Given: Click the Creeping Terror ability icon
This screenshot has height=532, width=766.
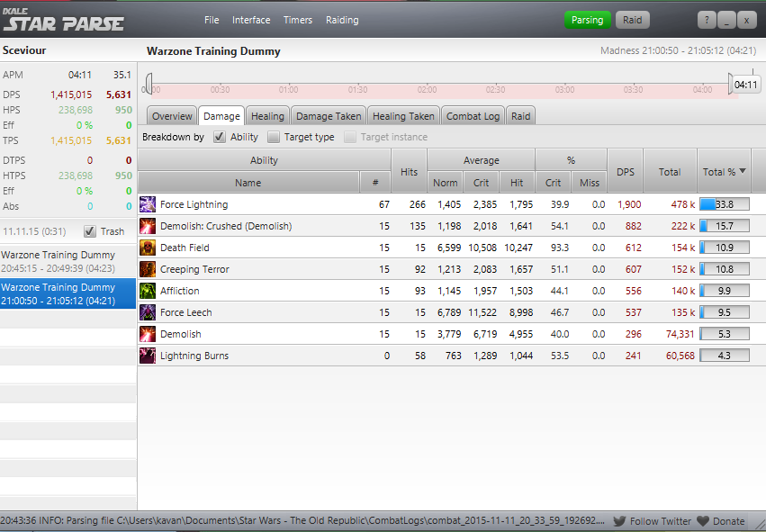Looking at the screenshot, I should [x=148, y=269].
